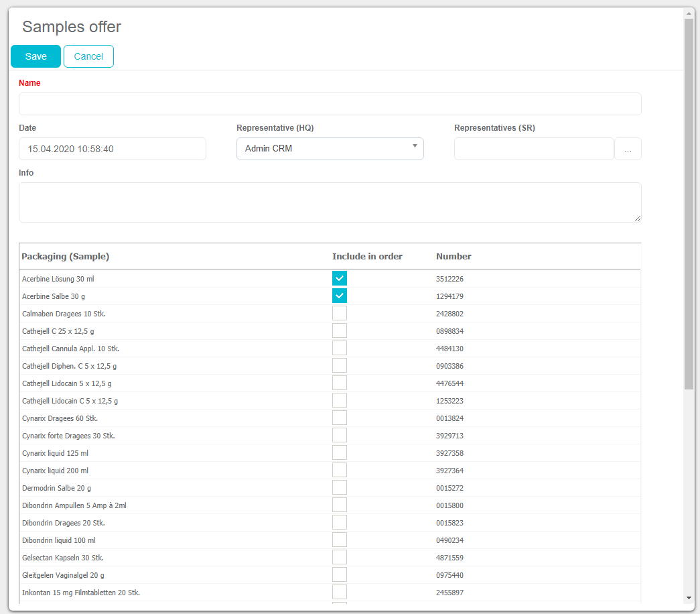Click the Name input field
Screen dimensions: 700x614
pos(330,104)
